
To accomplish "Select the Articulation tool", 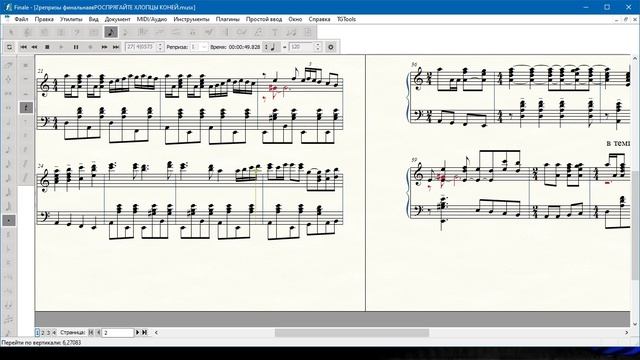I will [193, 32].
